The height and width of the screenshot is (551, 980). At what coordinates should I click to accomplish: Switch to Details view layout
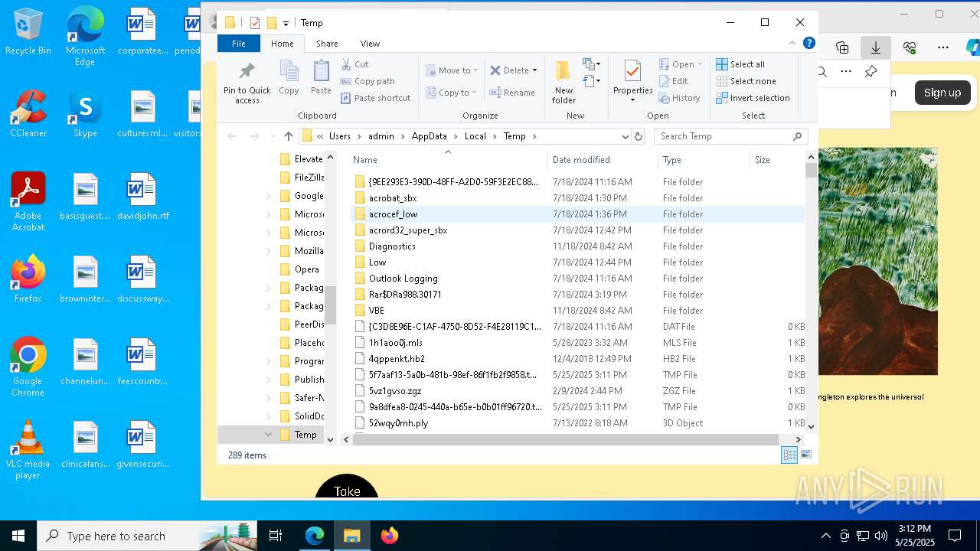[x=789, y=455]
